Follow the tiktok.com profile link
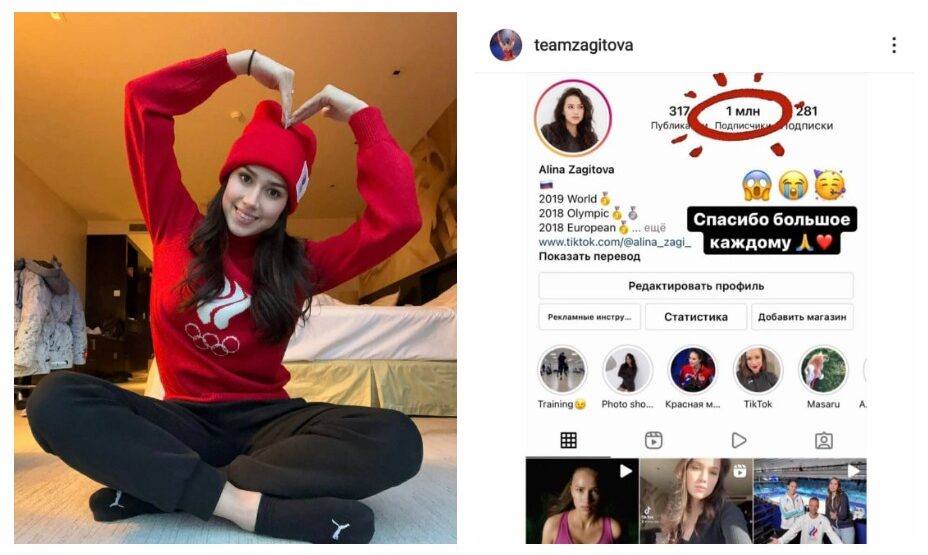This screenshot has width=928, height=555. [x=614, y=242]
